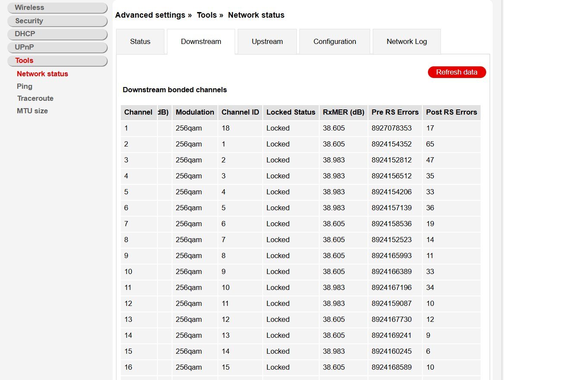
Task: Expand the DHCP sidebar section
Action: [x=57, y=34]
